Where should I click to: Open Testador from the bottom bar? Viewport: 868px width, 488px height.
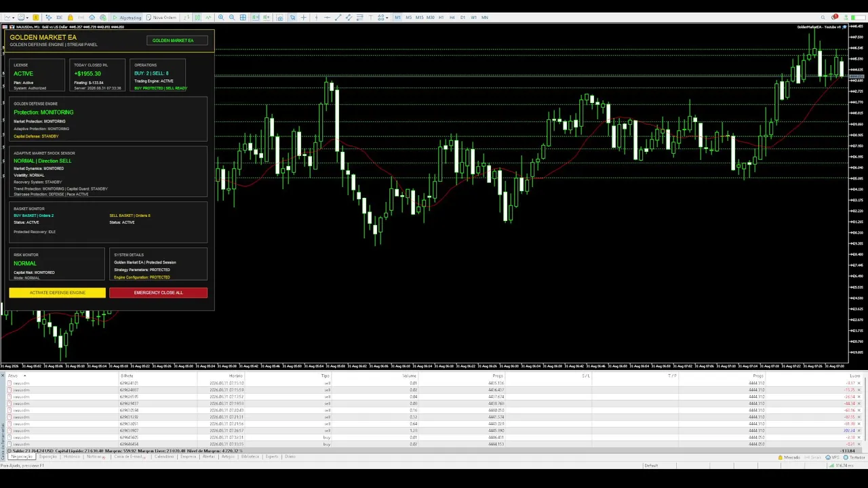(x=854, y=457)
